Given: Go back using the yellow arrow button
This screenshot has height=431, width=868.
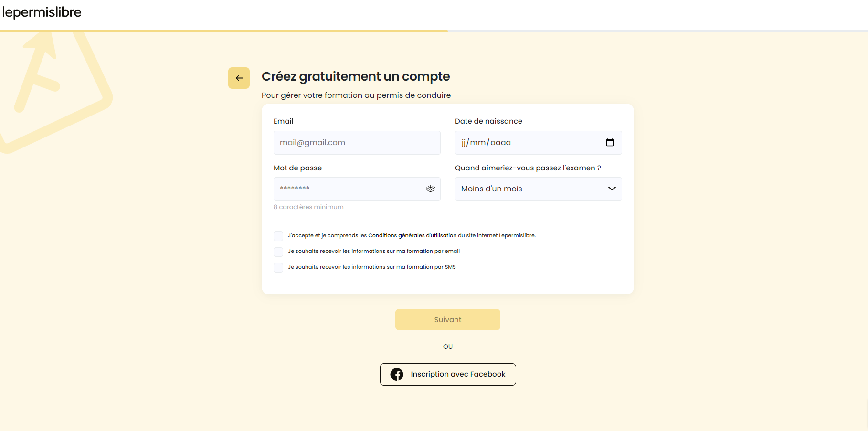Looking at the screenshot, I should coord(239,78).
